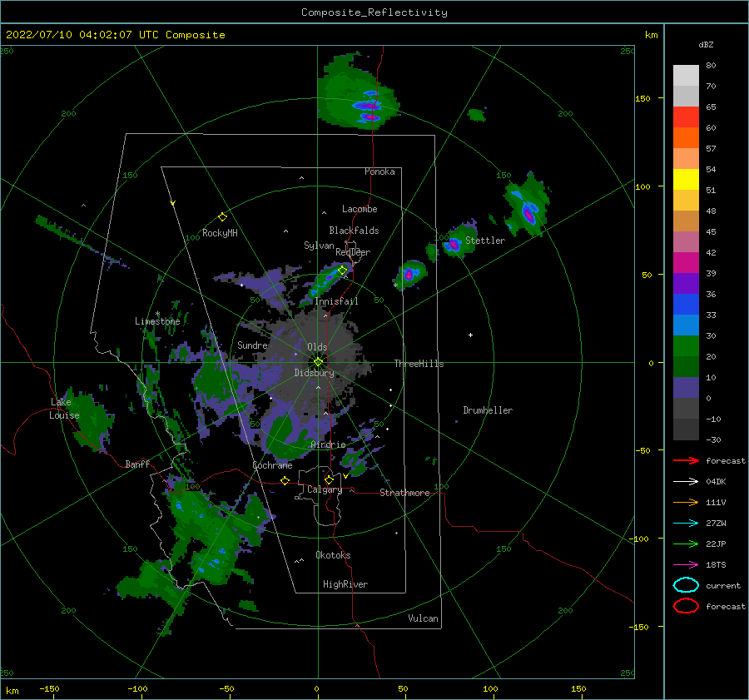Click the Ponoka city label

coord(379,171)
